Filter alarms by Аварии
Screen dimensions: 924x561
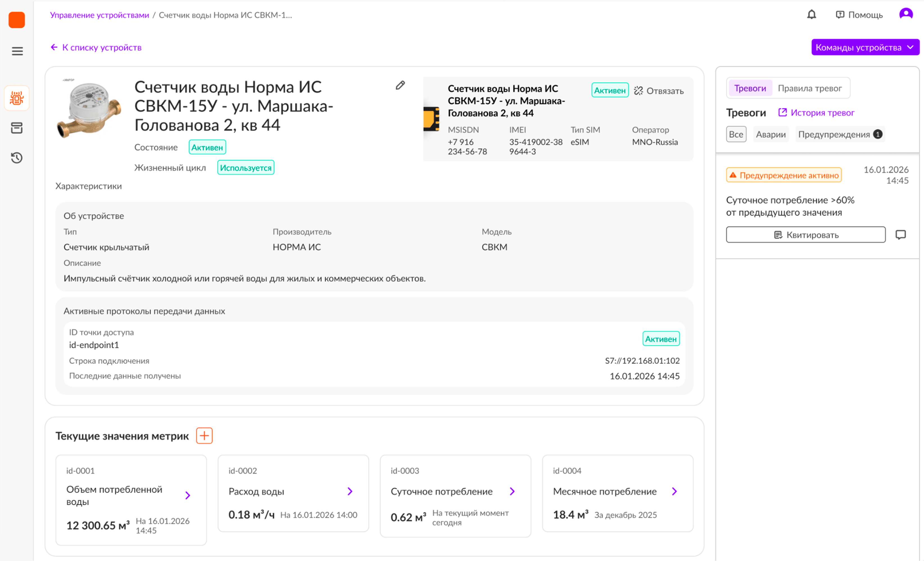[x=770, y=135]
